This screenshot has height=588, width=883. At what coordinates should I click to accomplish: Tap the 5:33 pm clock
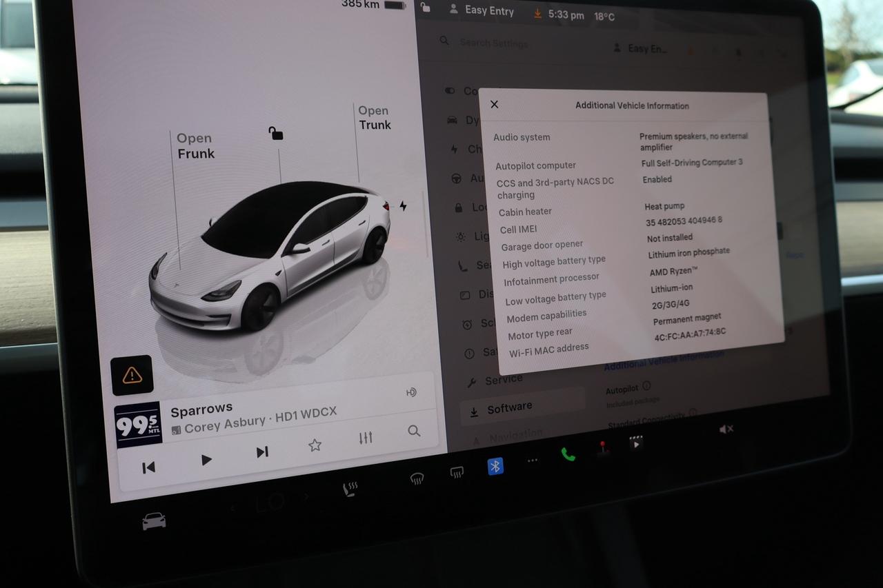566,14
